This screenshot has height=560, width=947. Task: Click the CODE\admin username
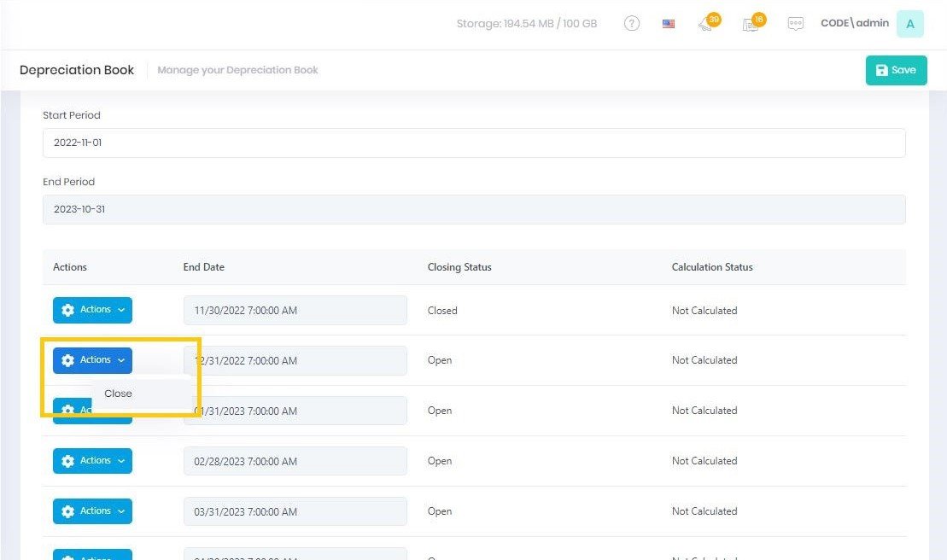(854, 24)
